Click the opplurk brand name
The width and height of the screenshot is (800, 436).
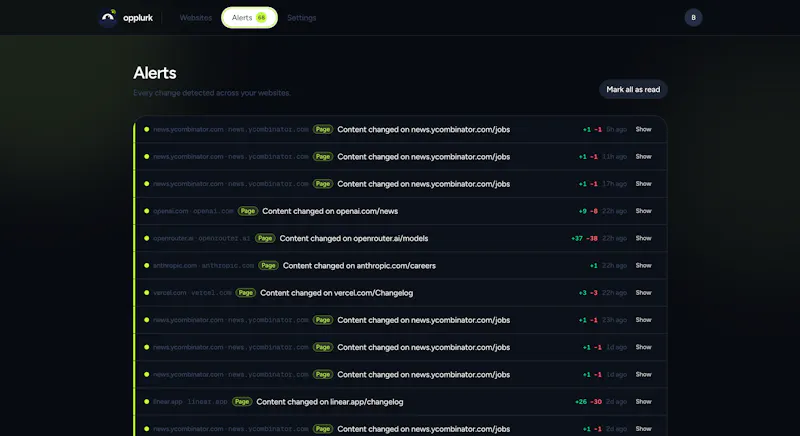(x=138, y=18)
